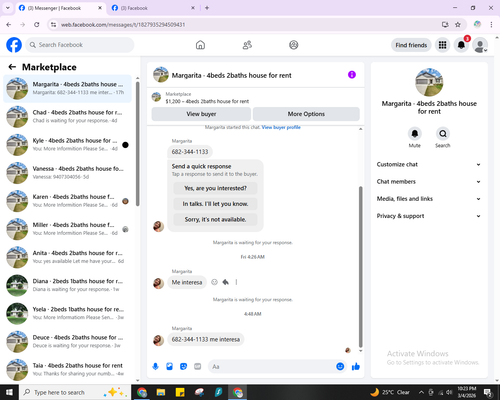Bookmark this page with the star icon
Screen dimensions: 500x400
coord(458,24)
